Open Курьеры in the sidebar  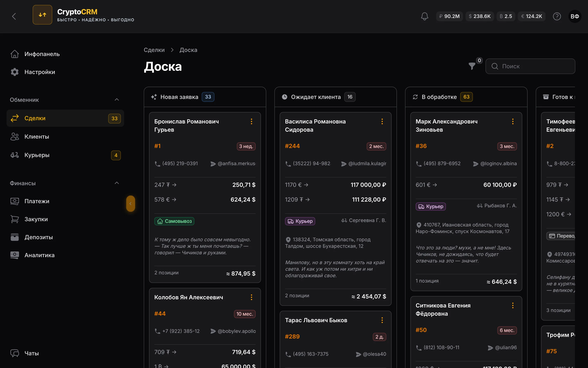tap(65, 155)
